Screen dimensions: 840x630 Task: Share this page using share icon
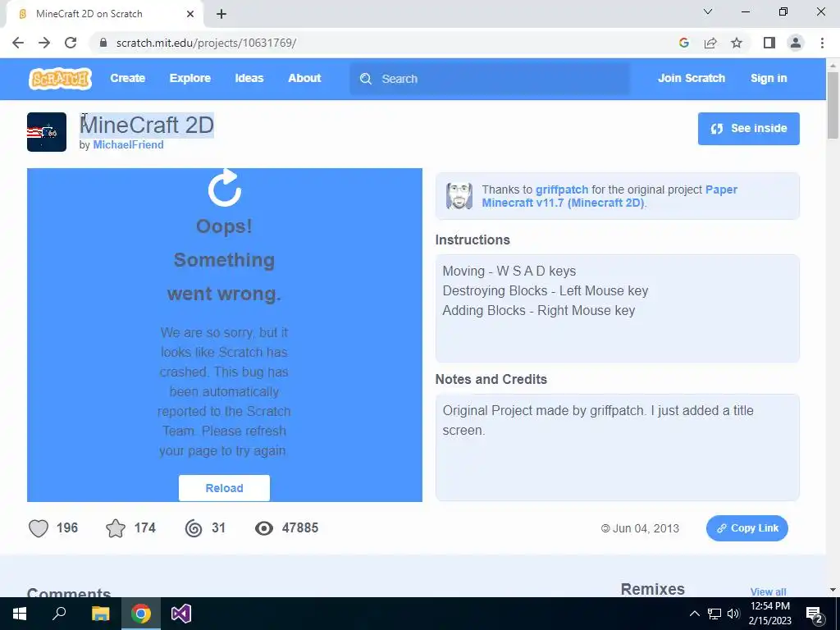[710, 43]
